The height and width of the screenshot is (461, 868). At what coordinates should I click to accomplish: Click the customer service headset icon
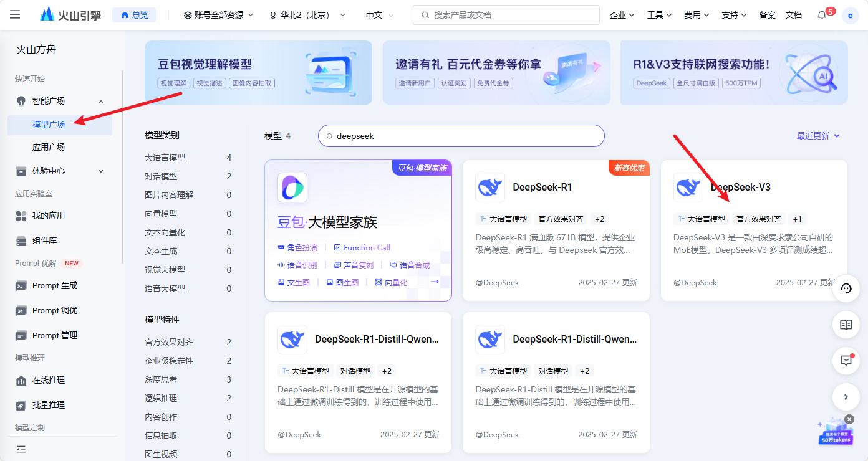click(x=846, y=288)
